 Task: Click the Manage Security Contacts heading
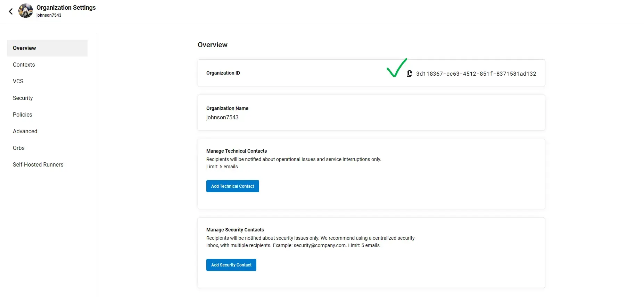click(235, 230)
